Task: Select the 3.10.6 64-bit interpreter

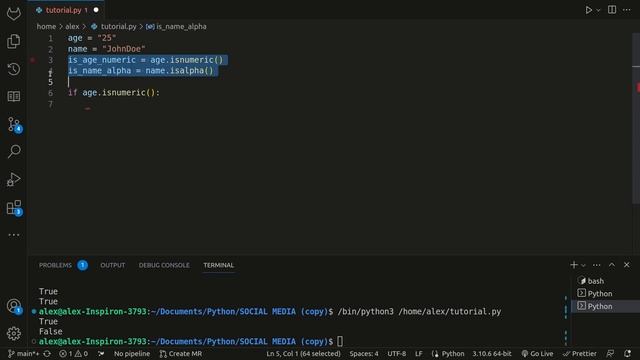Action: [492, 353]
